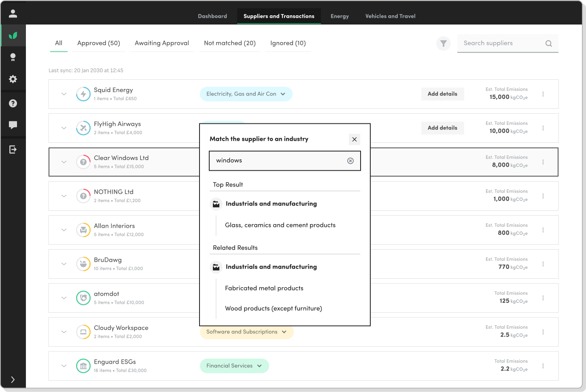The image size is (586, 392).
Task: Open more options for NOTHING Ltd
Action: tap(543, 196)
